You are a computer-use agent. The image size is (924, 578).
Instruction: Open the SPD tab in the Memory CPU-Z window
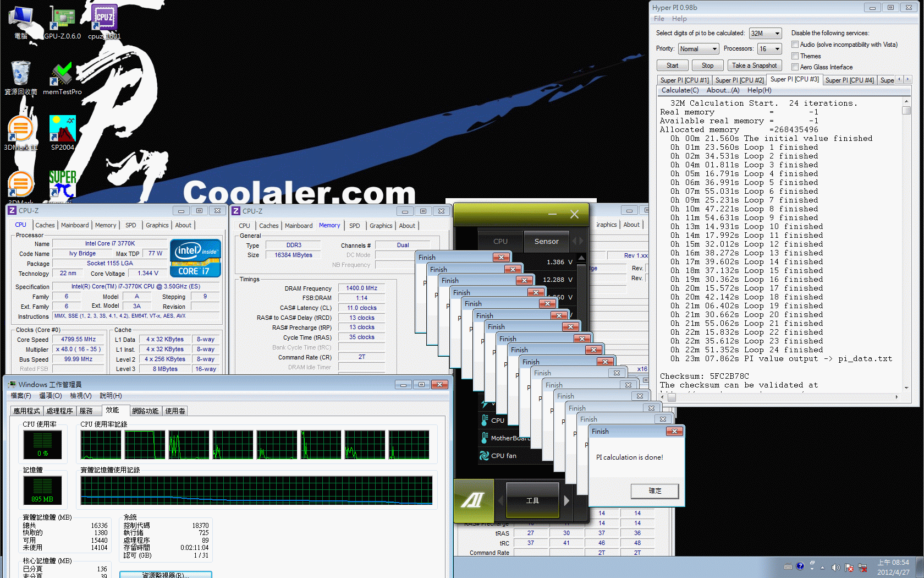coord(355,226)
